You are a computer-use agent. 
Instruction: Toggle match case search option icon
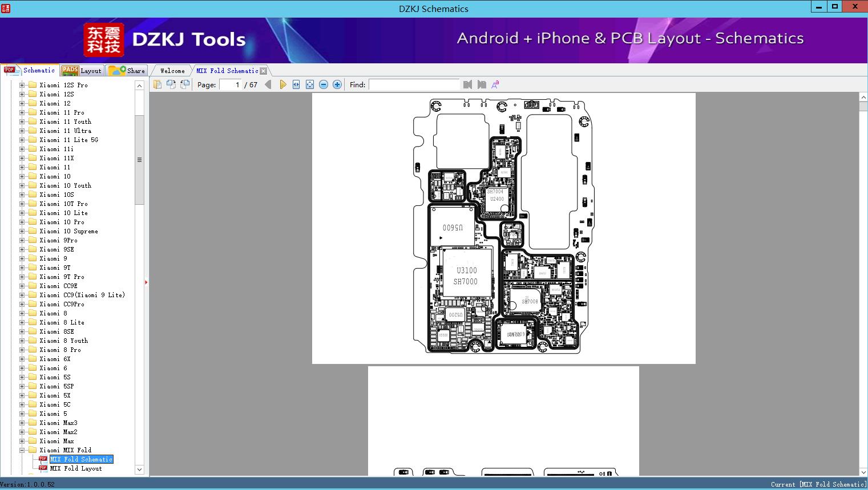click(x=495, y=84)
